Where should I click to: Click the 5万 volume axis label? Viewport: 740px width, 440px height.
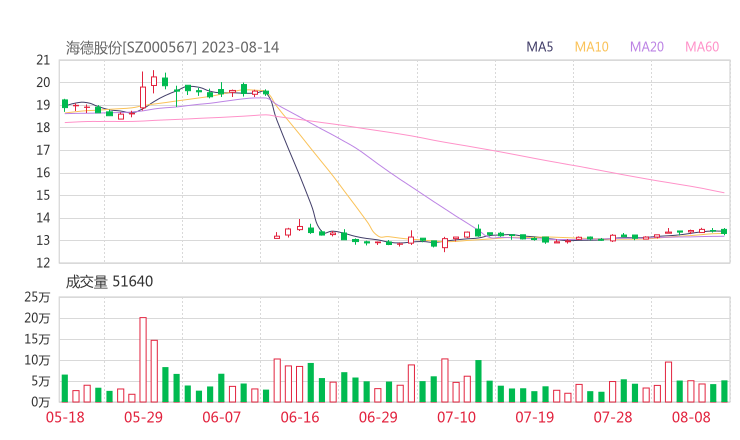point(41,381)
